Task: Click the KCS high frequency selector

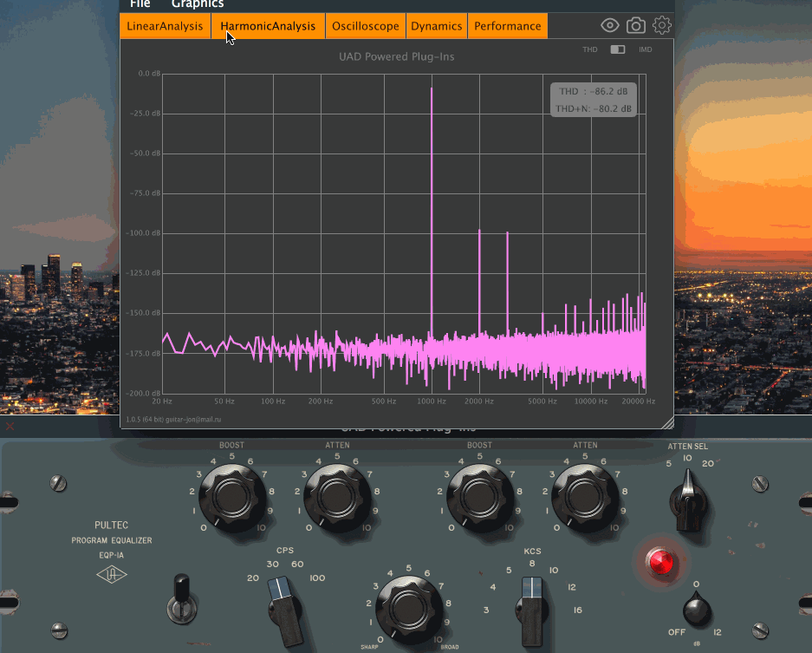Action: 532,611
